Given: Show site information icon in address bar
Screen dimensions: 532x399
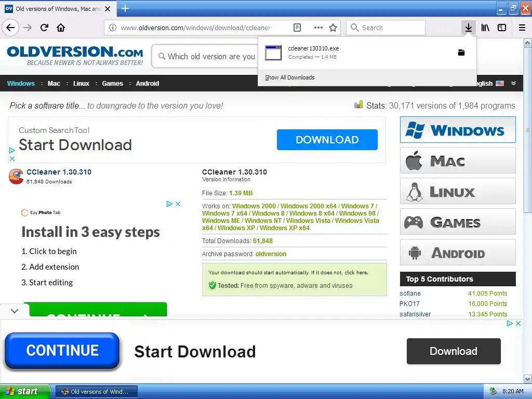Looking at the screenshot, I should [x=113, y=28].
